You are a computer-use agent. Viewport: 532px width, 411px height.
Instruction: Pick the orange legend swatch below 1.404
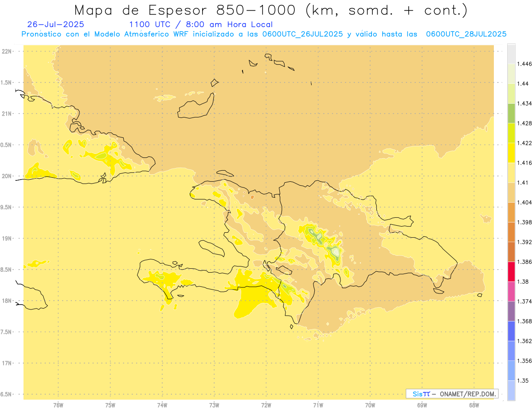(x=511, y=212)
